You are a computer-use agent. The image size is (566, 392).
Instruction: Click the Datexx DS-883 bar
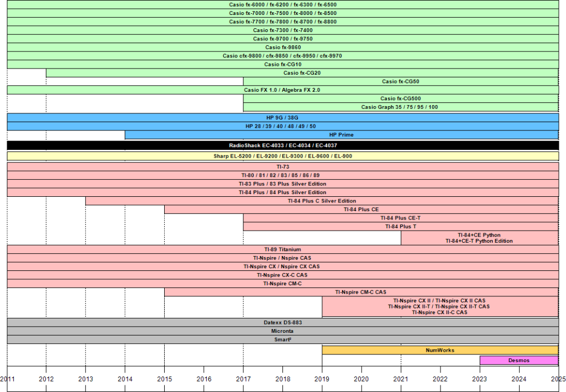(x=283, y=323)
